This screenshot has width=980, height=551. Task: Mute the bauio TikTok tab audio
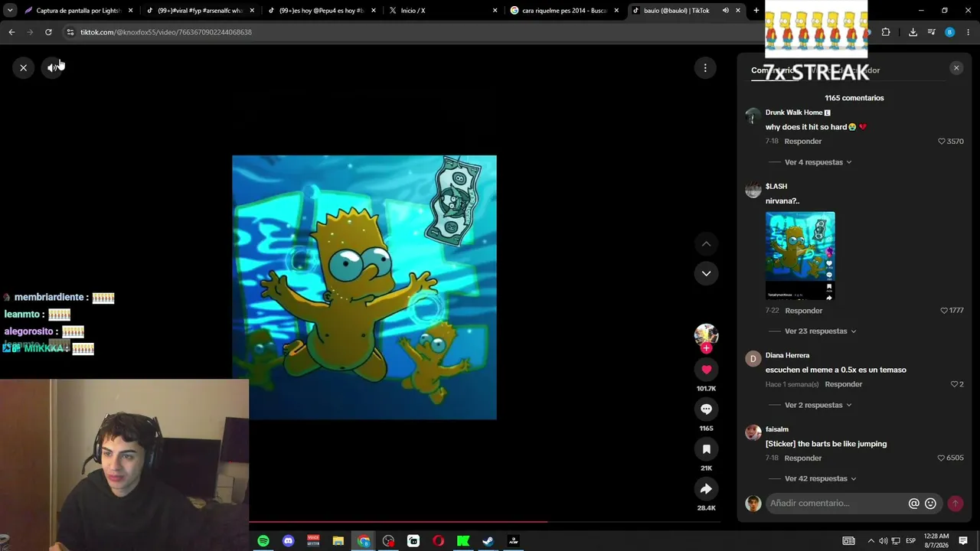click(x=725, y=11)
